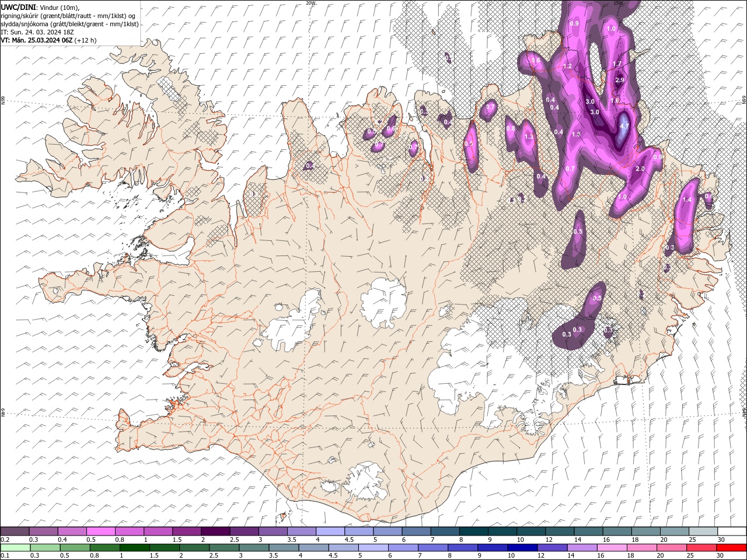Click the white upper swatch after 30
This screenshot has height=560, width=747.
(732, 531)
